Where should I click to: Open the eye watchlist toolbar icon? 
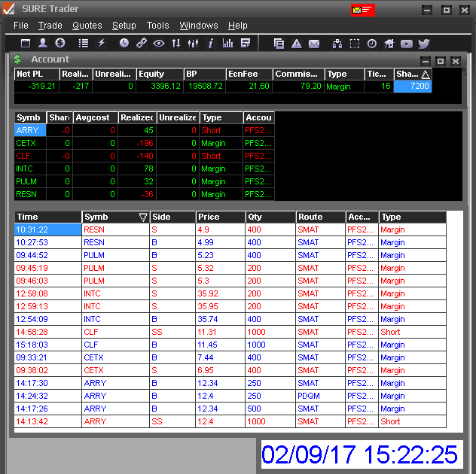[x=159, y=44]
